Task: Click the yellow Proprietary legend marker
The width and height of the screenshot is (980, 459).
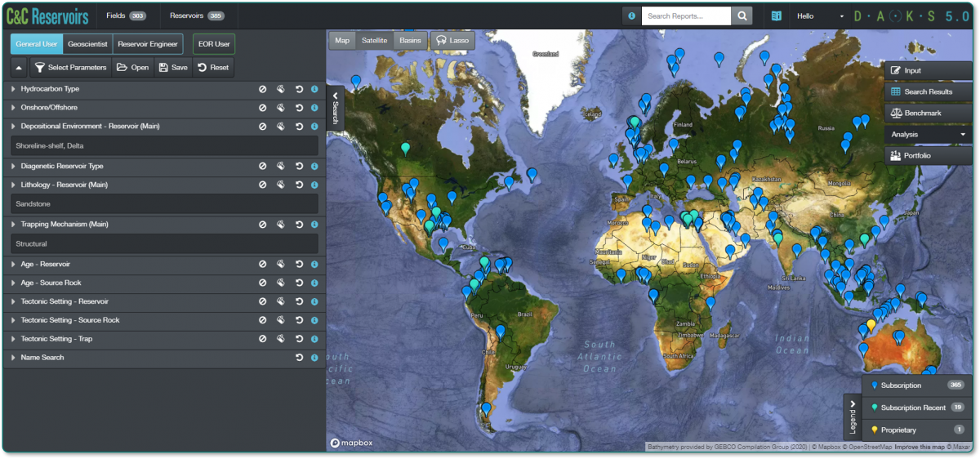Action: (875, 430)
